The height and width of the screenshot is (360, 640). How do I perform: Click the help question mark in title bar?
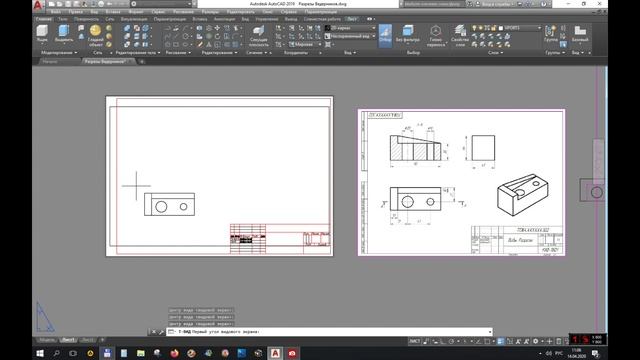544,4
